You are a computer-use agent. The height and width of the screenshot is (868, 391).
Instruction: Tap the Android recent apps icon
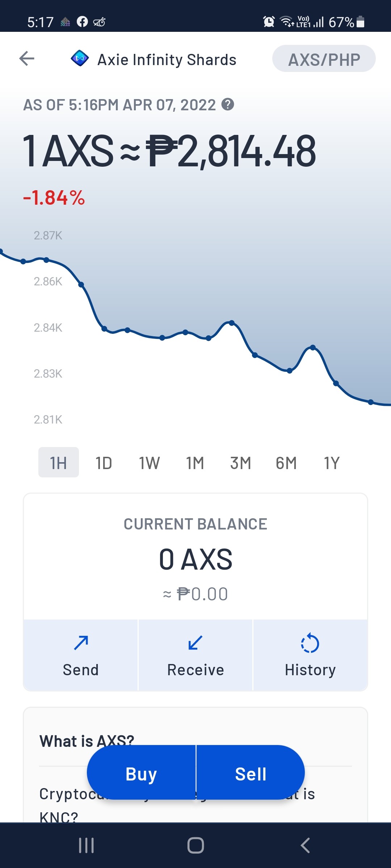87,846
